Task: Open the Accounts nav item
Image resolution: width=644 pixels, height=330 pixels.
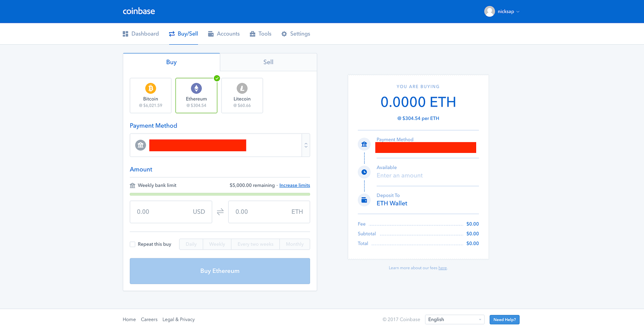Action: 224,34
